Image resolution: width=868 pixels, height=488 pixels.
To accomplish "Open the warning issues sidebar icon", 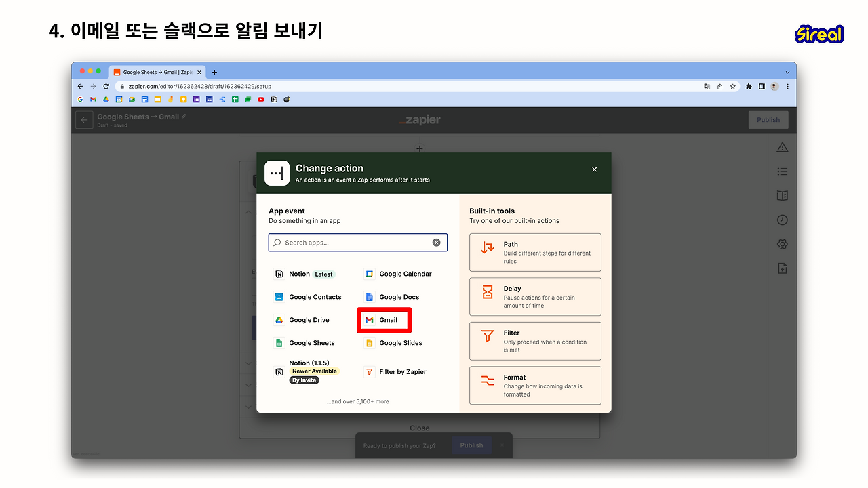I will pos(782,147).
